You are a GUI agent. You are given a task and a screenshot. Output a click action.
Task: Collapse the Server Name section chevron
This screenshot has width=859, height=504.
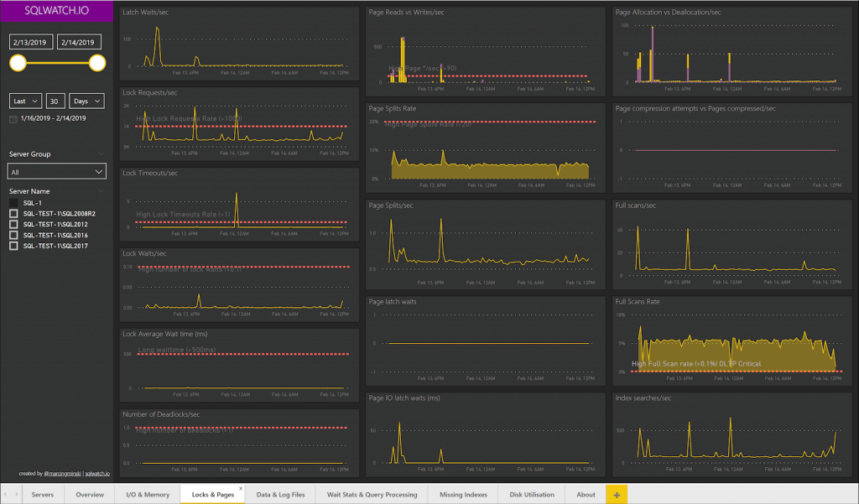pyautogui.click(x=101, y=190)
